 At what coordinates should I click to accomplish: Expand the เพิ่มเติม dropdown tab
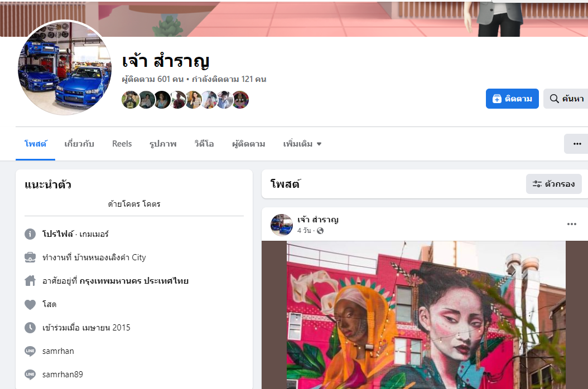302,144
